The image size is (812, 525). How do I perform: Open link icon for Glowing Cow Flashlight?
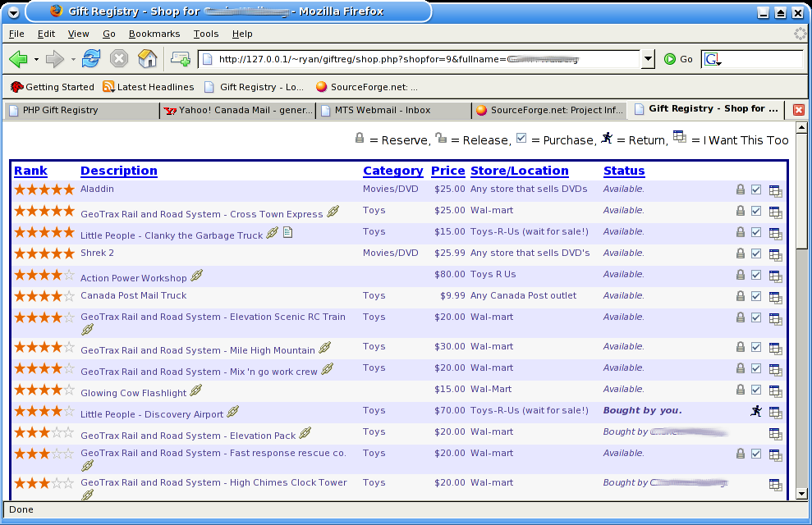[195, 390]
